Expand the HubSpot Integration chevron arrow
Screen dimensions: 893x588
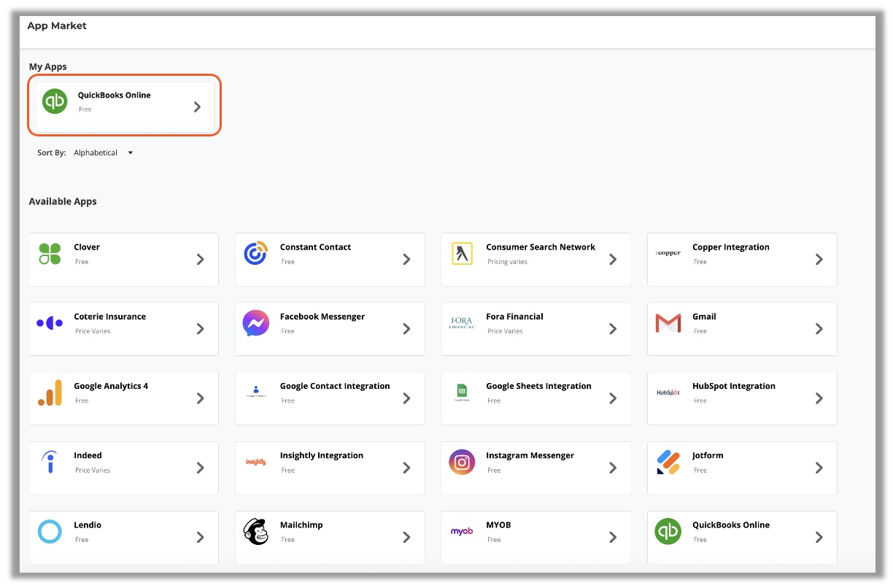819,398
